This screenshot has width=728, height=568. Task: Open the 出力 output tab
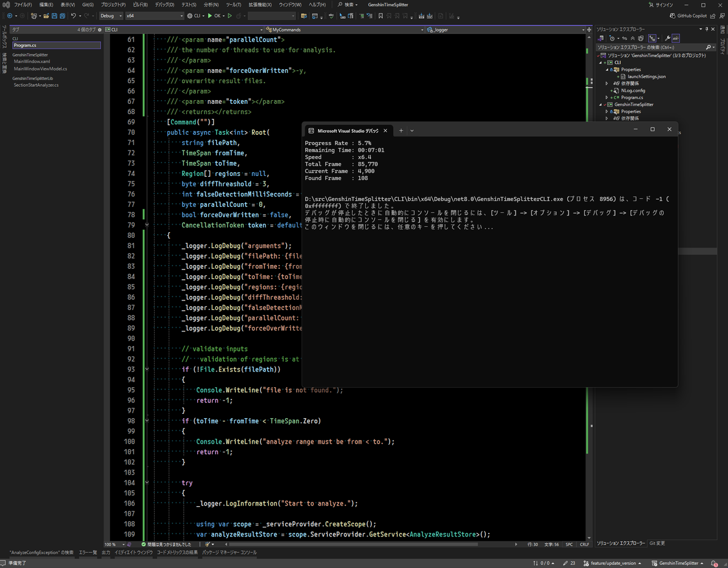106,552
